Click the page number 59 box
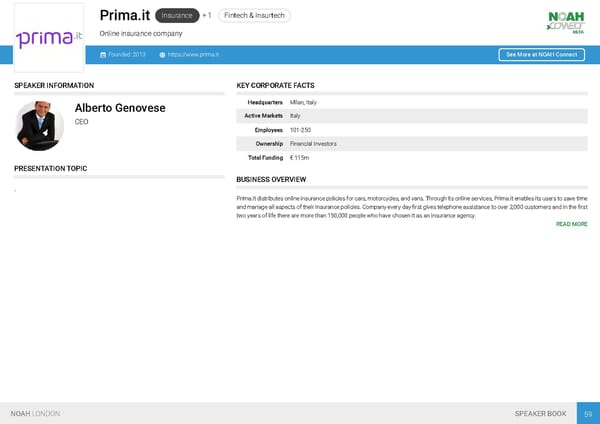The height and width of the screenshot is (424, 600). click(x=588, y=413)
